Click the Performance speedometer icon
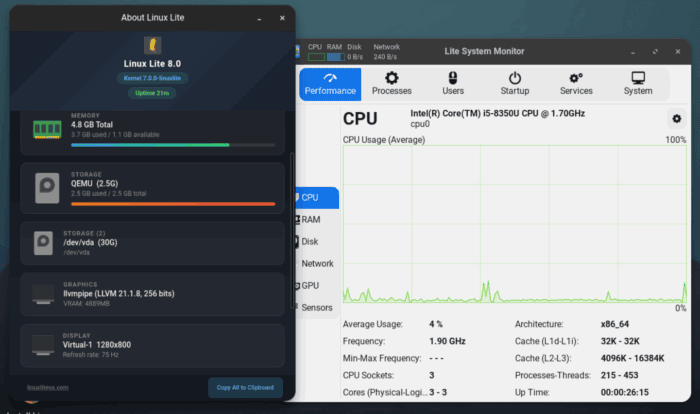700x414 pixels. [330, 78]
